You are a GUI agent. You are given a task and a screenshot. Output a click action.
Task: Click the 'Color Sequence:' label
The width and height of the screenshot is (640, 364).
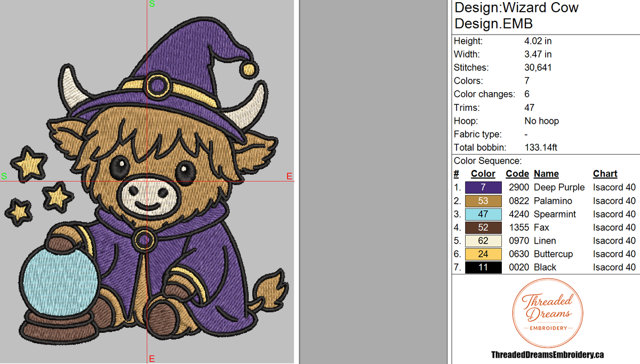click(x=487, y=161)
